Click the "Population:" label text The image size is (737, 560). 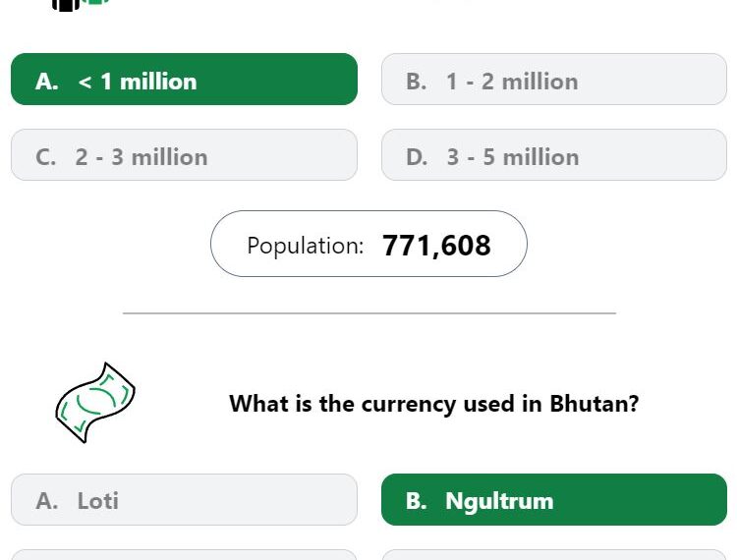306,246
